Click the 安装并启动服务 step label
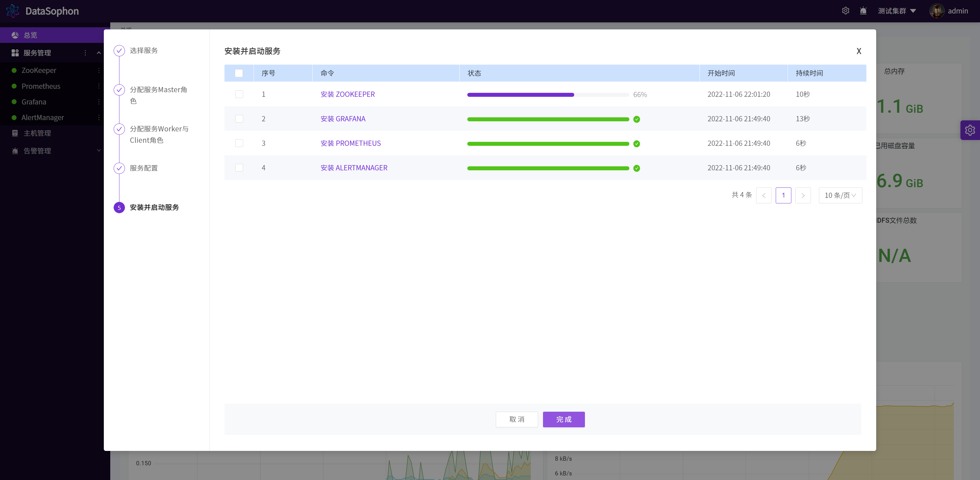This screenshot has height=480, width=980. 154,207
